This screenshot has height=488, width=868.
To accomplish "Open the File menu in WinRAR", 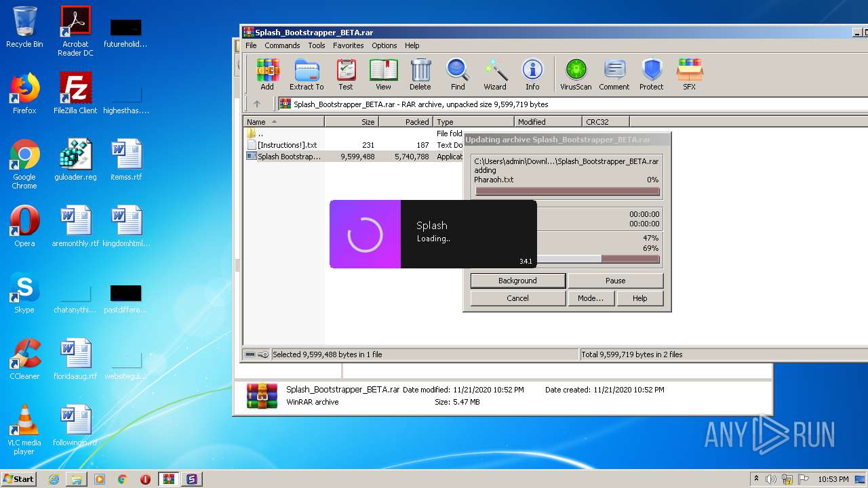I will click(x=251, y=45).
